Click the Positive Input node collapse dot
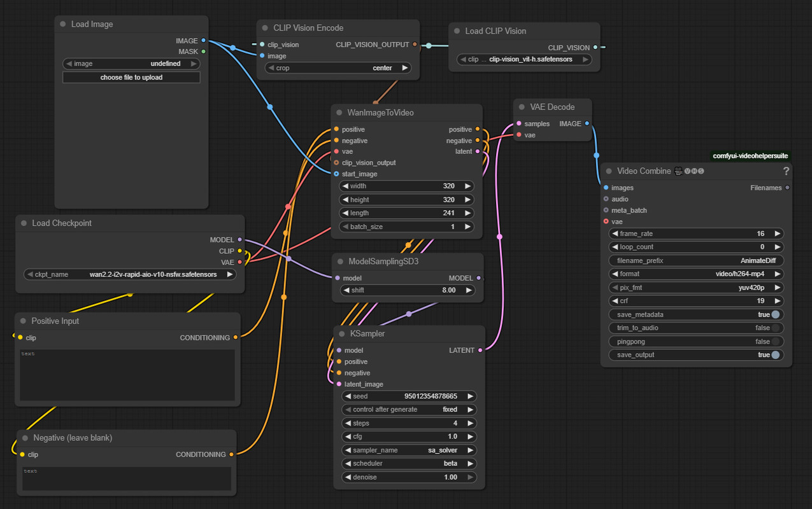The height and width of the screenshot is (509, 812). (23, 321)
